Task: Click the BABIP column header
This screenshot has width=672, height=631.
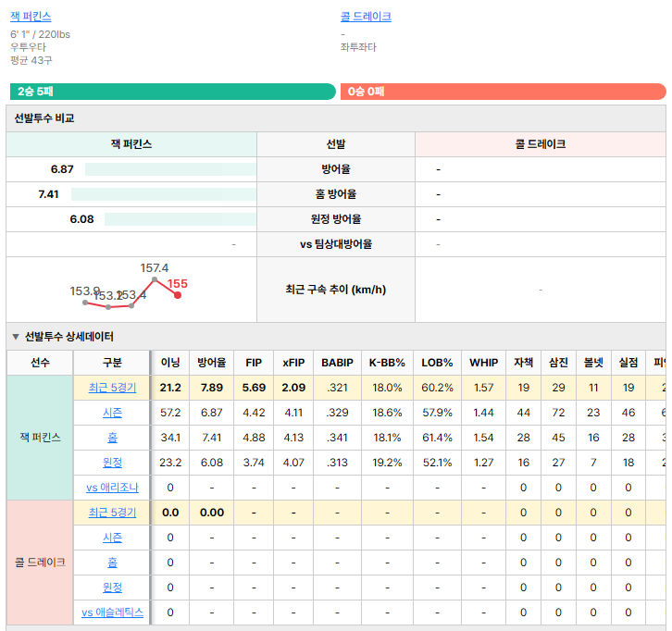Action: point(337,363)
